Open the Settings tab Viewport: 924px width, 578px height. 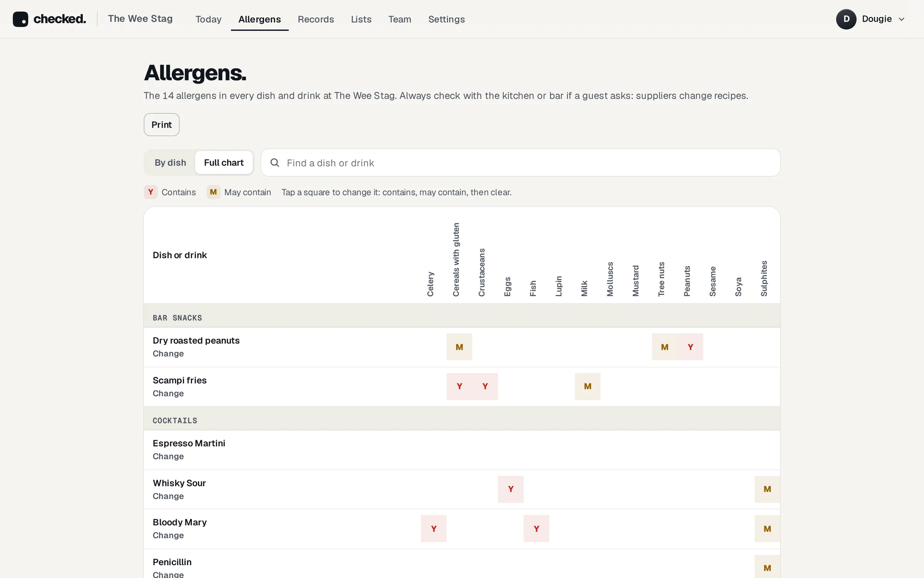pyautogui.click(x=446, y=19)
